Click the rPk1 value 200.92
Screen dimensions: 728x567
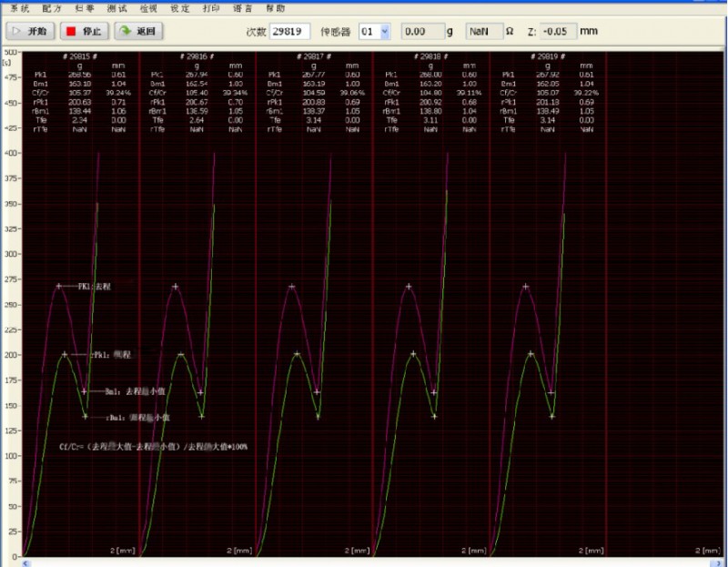click(430, 102)
